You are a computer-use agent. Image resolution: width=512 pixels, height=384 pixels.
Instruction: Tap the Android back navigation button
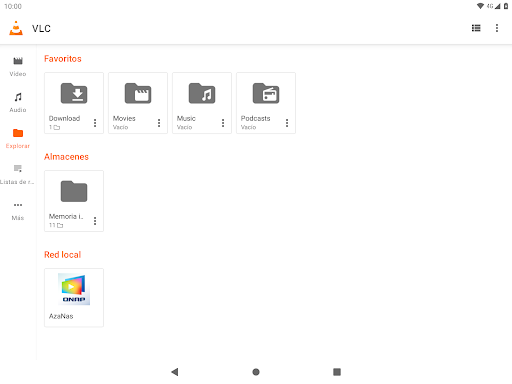tap(175, 372)
